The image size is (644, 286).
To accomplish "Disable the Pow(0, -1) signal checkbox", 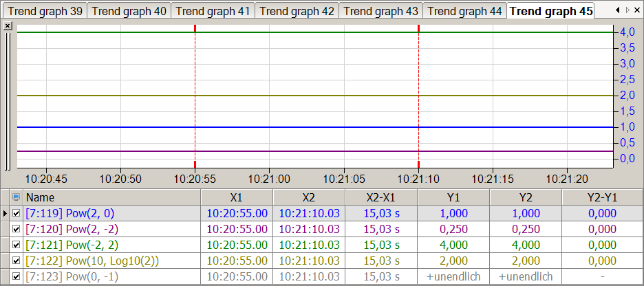I will [x=16, y=276].
